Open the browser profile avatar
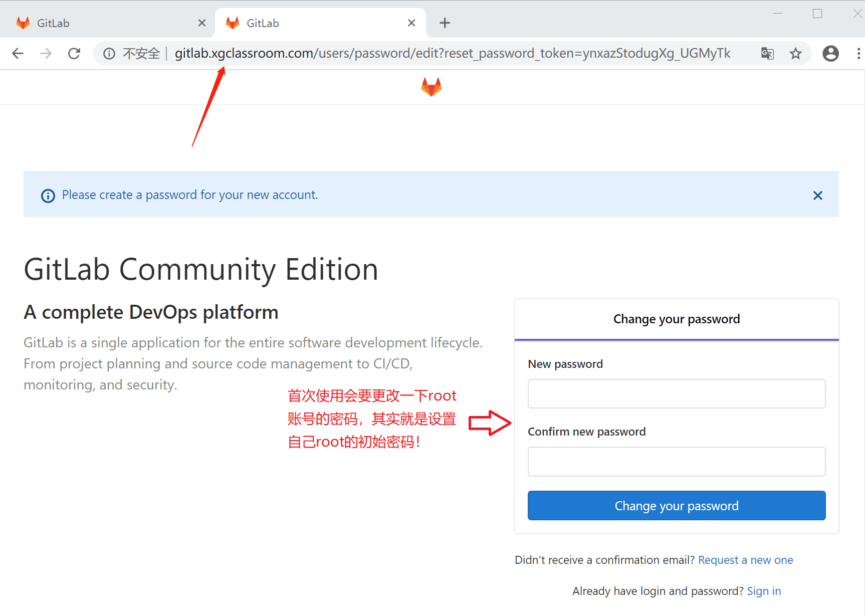Screen dimensions: 865x616 coord(830,53)
